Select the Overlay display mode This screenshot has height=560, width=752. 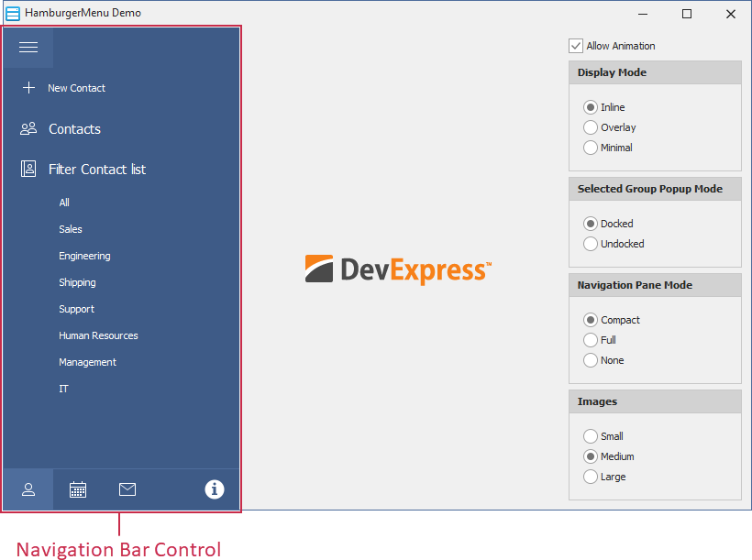[x=591, y=127]
